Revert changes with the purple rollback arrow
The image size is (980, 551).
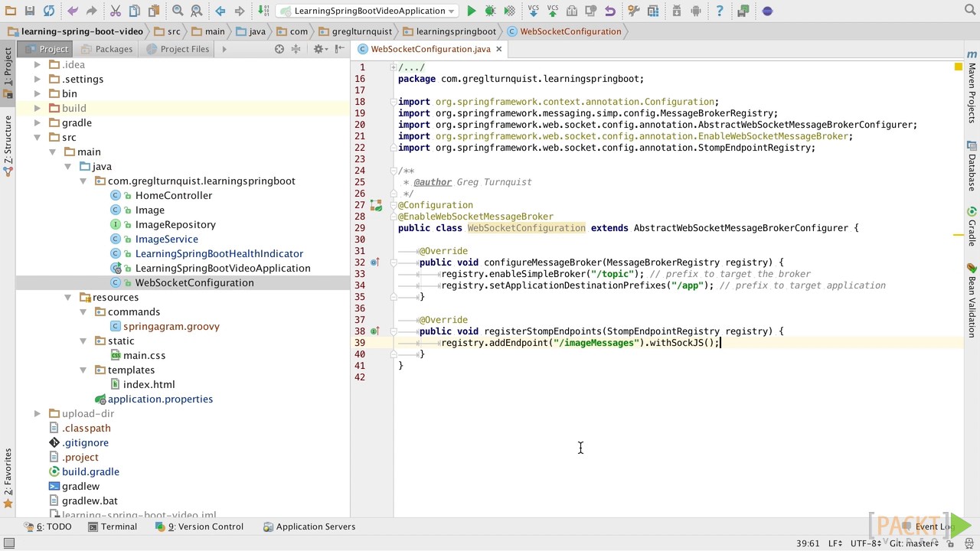[x=610, y=11]
